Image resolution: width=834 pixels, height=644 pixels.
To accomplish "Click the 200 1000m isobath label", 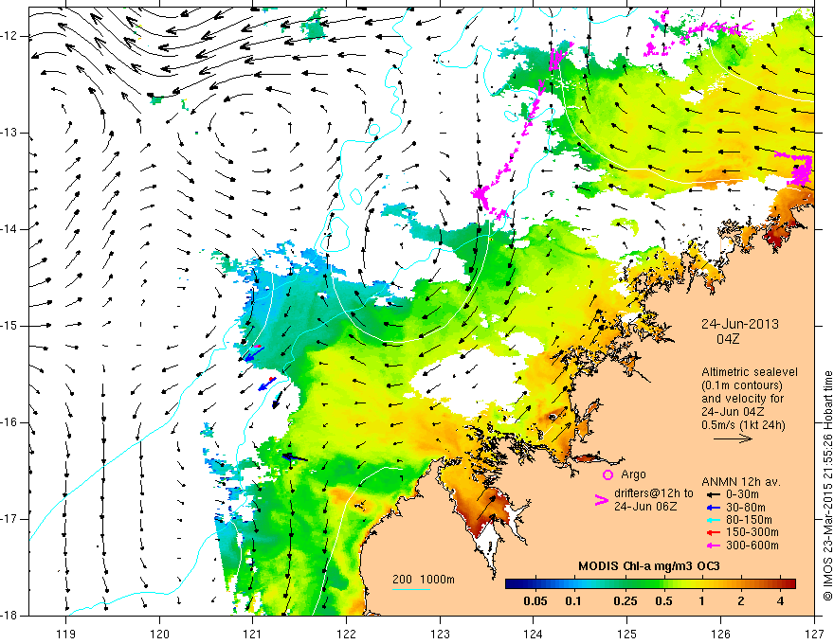I will point(424,580).
